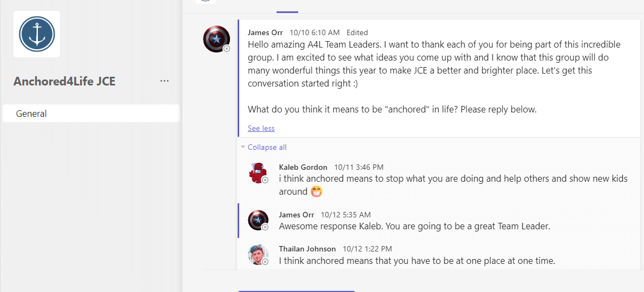644x292 pixels.
Task: Collapse all replies in the thread
Action: click(267, 147)
